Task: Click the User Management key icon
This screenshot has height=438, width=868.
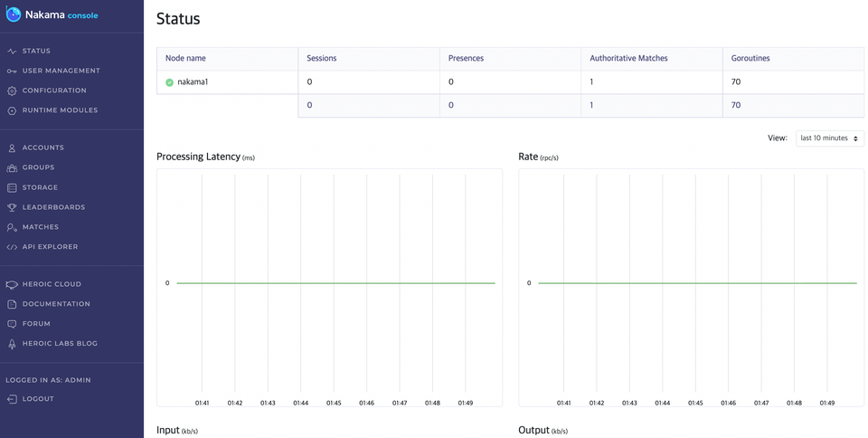Action: tap(12, 71)
